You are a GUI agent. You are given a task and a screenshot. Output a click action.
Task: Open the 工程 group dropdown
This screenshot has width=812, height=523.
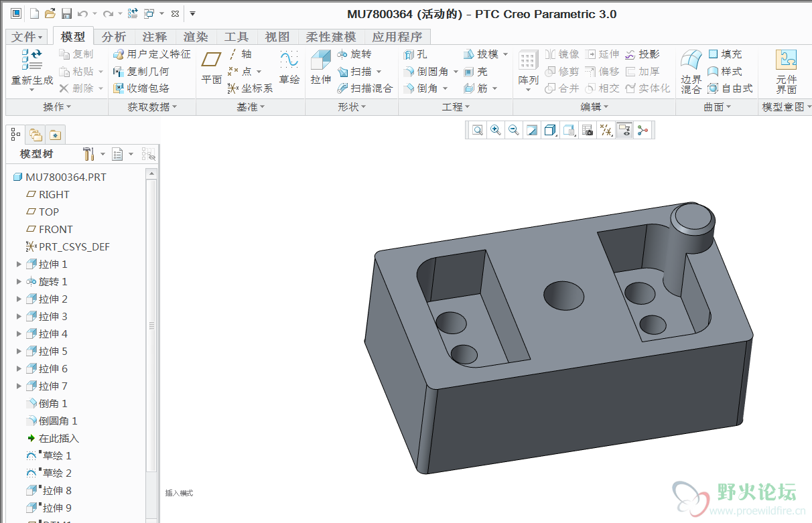(456, 107)
